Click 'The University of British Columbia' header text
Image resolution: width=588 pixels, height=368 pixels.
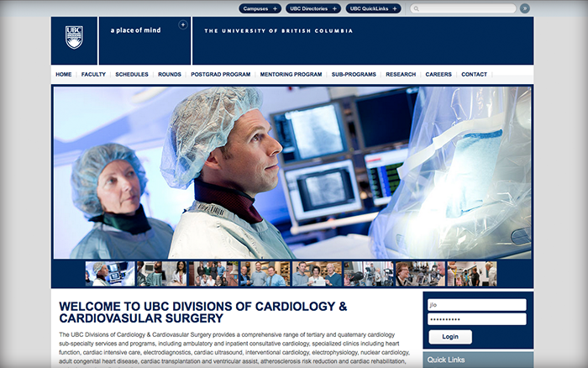click(x=278, y=31)
